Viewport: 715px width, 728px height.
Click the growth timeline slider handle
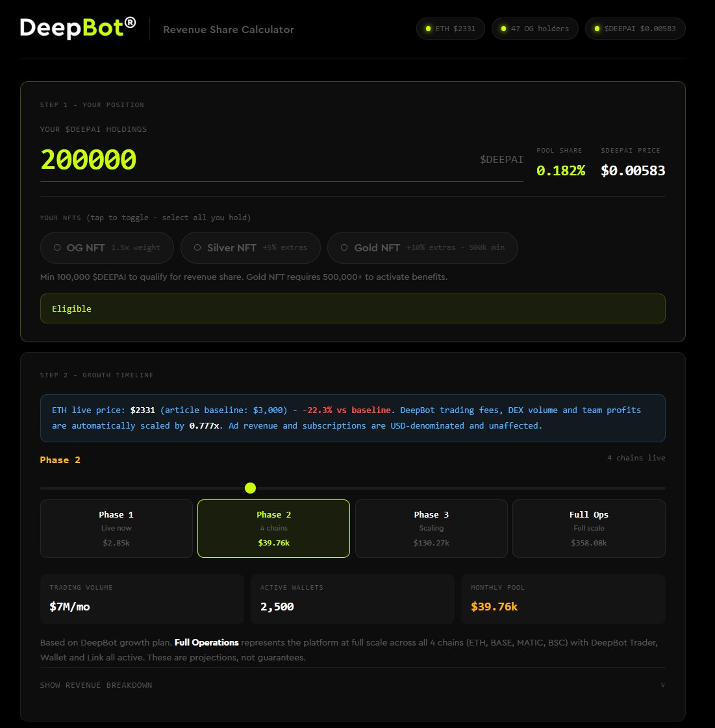(250, 488)
